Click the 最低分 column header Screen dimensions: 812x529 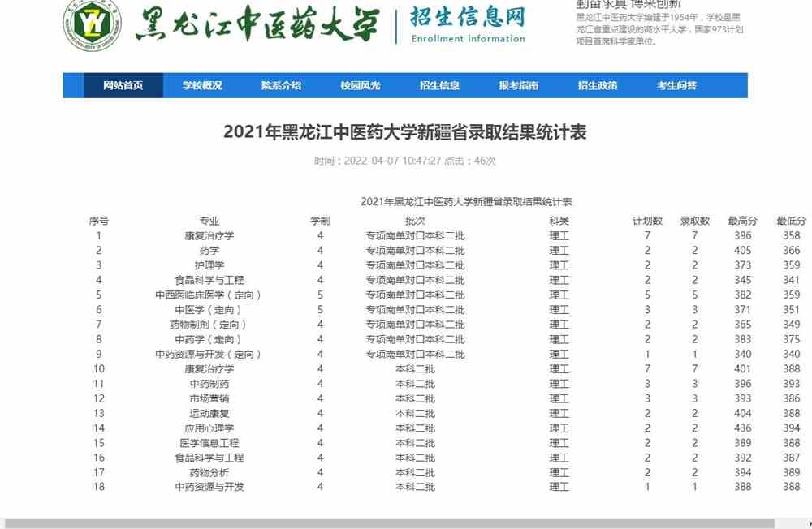pos(791,221)
